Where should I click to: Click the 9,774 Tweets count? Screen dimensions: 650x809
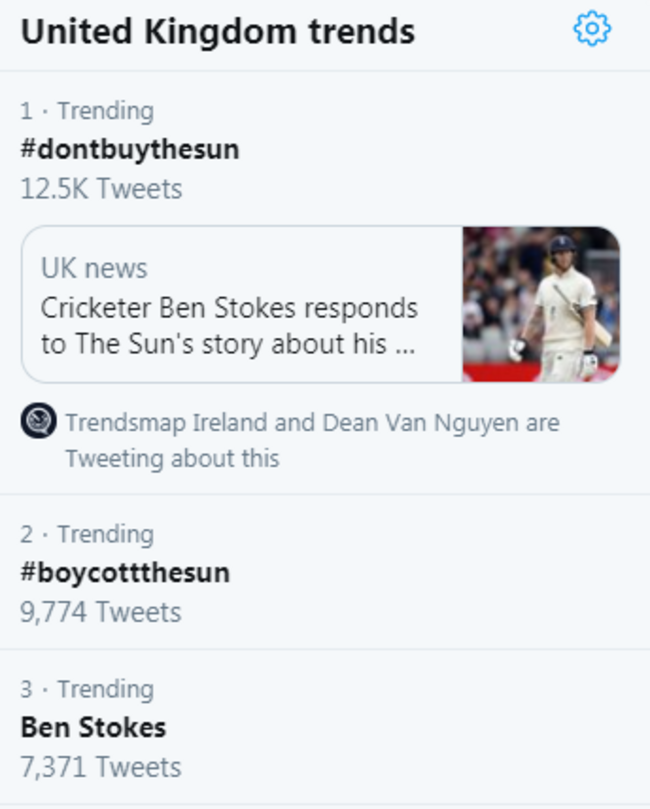pos(100,611)
